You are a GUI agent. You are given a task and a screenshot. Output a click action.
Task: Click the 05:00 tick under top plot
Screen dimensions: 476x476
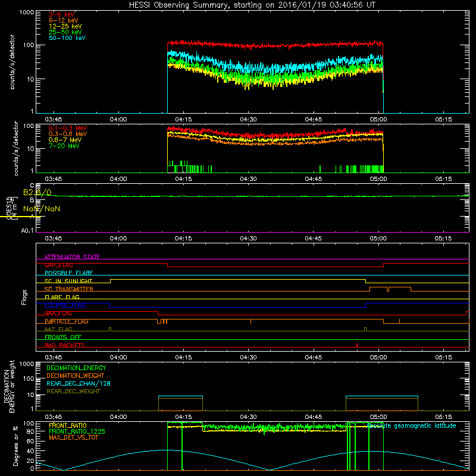pyautogui.click(x=378, y=120)
